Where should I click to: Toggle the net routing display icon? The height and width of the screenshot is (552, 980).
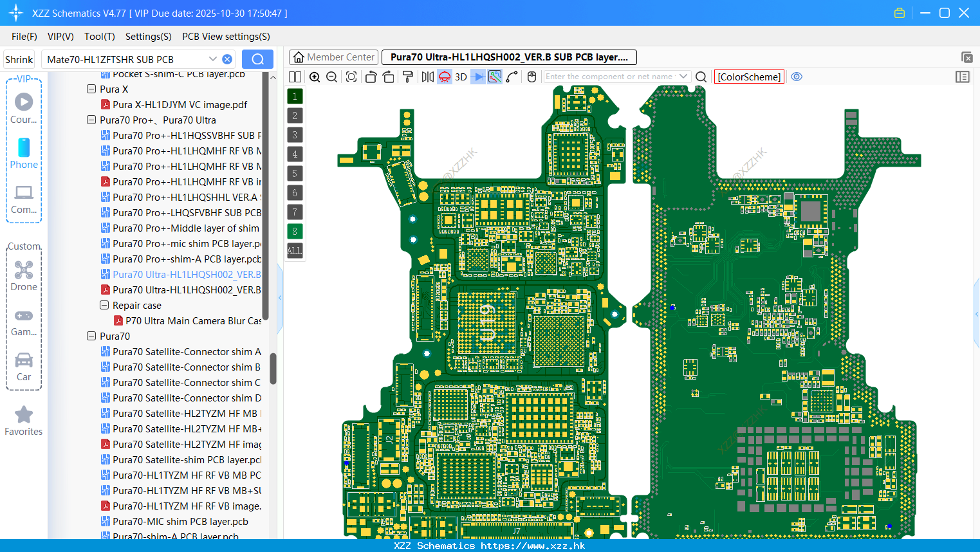pyautogui.click(x=495, y=77)
